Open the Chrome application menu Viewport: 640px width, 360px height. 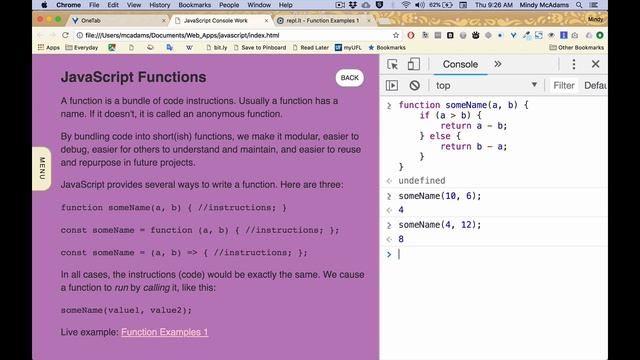68,5
